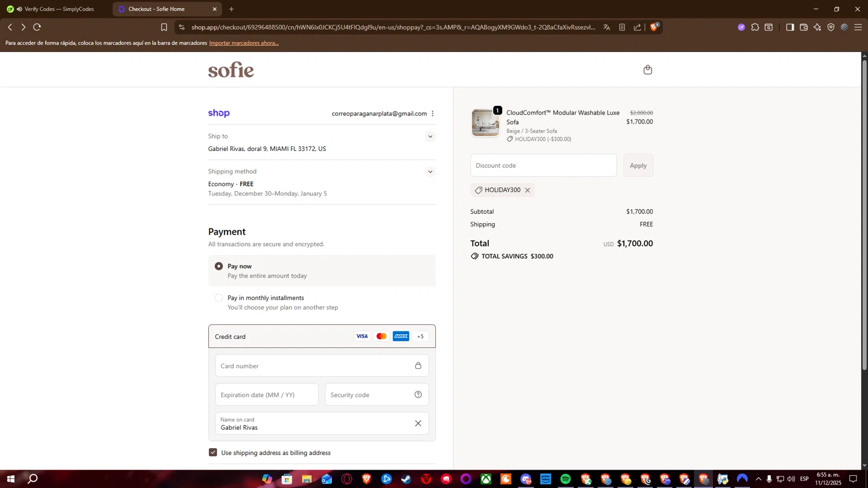This screenshot has width=868, height=488.
Task: Open Windows Start menu
Action: pyautogui.click(x=10, y=479)
